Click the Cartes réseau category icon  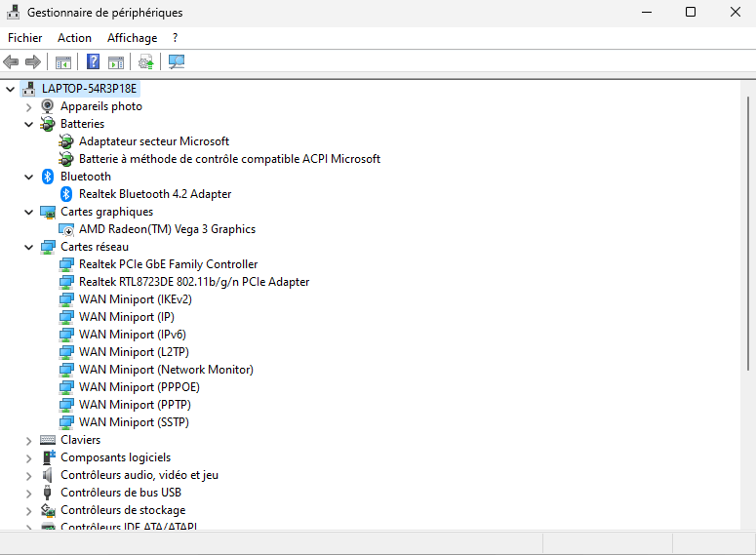pos(47,247)
